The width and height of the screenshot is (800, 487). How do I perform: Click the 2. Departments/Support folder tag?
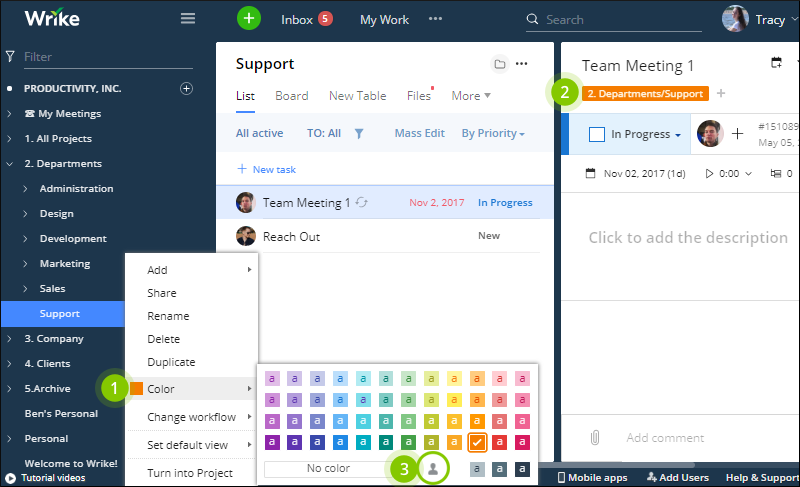(645, 94)
